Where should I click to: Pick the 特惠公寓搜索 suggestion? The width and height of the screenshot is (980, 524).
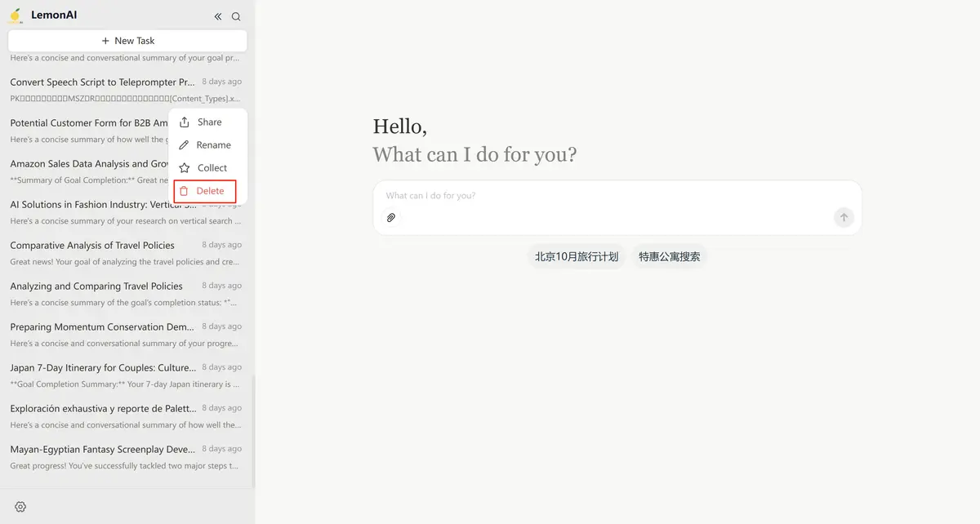(x=669, y=256)
